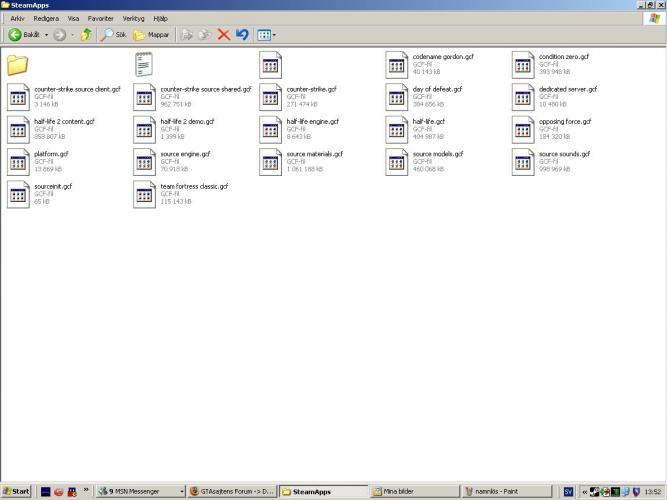This screenshot has height=500, width=667.
Task: Open the Verktyg menu
Action: pos(132,18)
